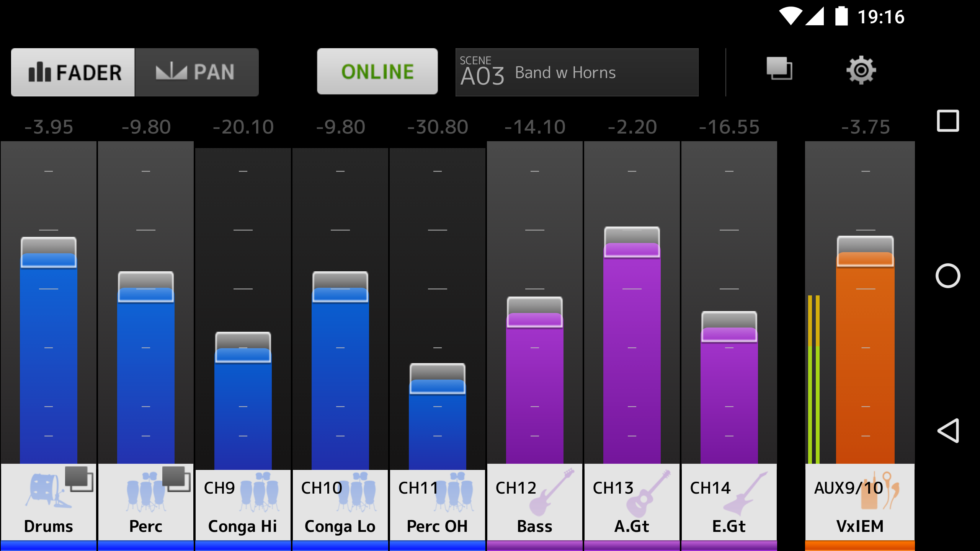980x551 pixels.
Task: Click the Bass channel name label
Action: click(535, 527)
